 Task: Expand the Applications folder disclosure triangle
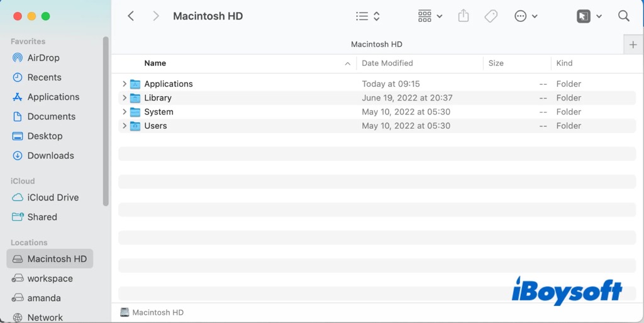pyautogui.click(x=125, y=84)
